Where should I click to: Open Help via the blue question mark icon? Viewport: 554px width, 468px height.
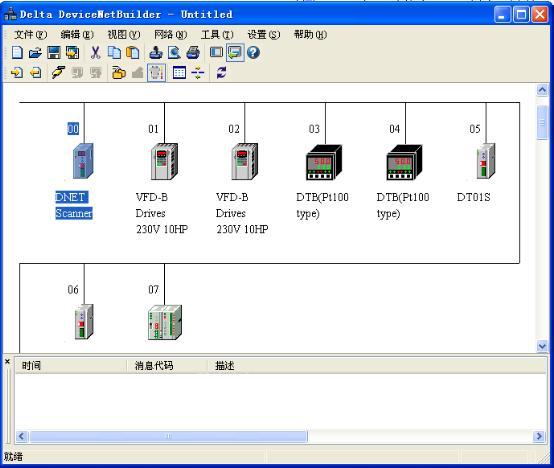click(253, 53)
